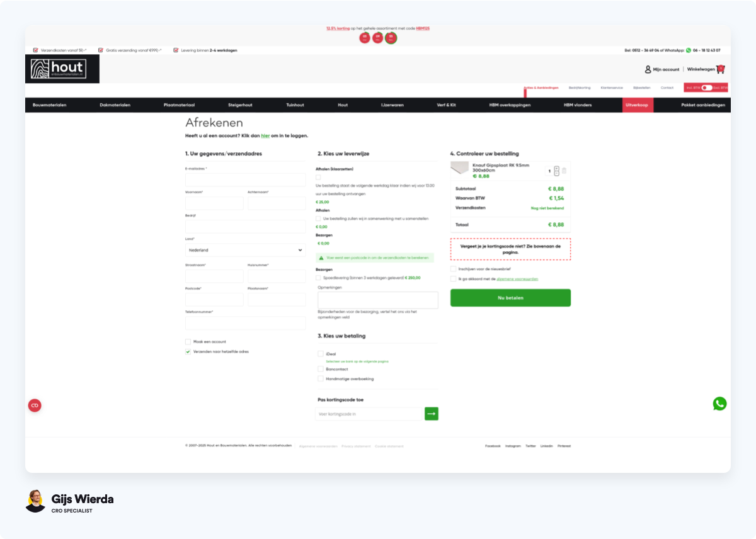
Task: Select Handmatige overboeking payment
Action: [321, 379]
